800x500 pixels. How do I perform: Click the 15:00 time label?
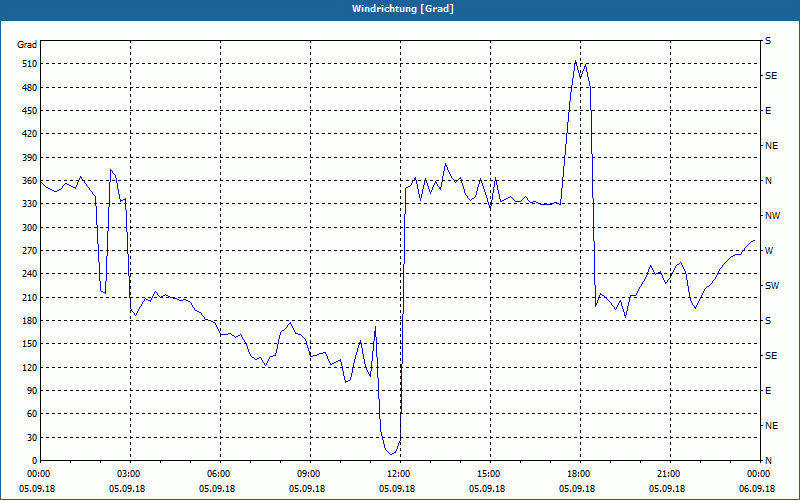[x=490, y=474]
